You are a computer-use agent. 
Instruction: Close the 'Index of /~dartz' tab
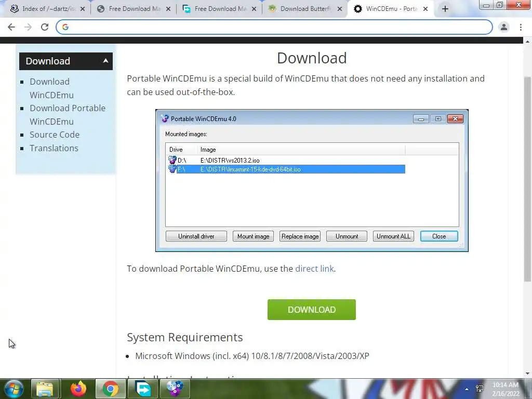click(x=83, y=9)
